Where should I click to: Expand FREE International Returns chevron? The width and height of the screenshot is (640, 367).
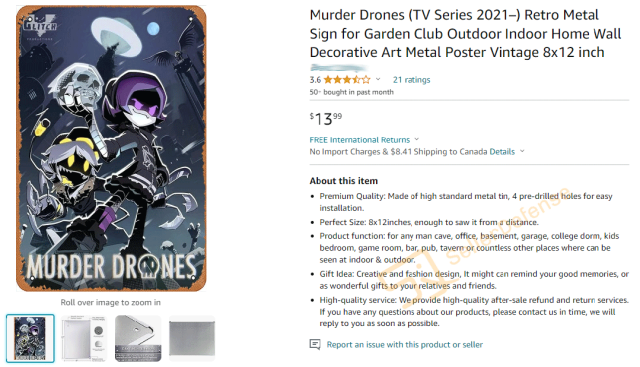[416, 140]
